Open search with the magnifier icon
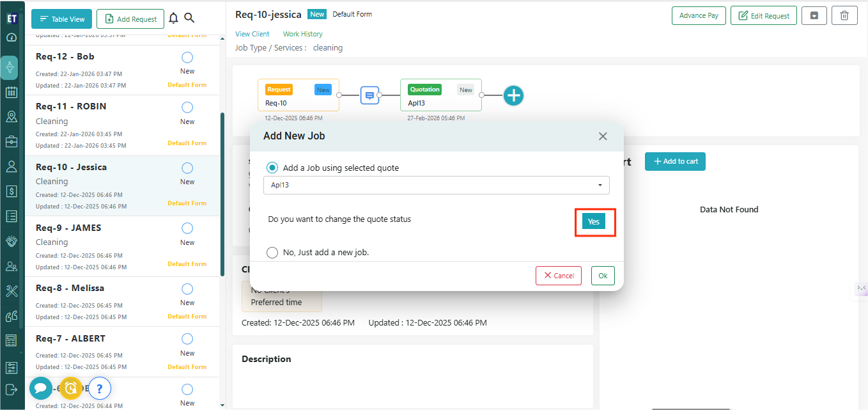 (x=189, y=19)
